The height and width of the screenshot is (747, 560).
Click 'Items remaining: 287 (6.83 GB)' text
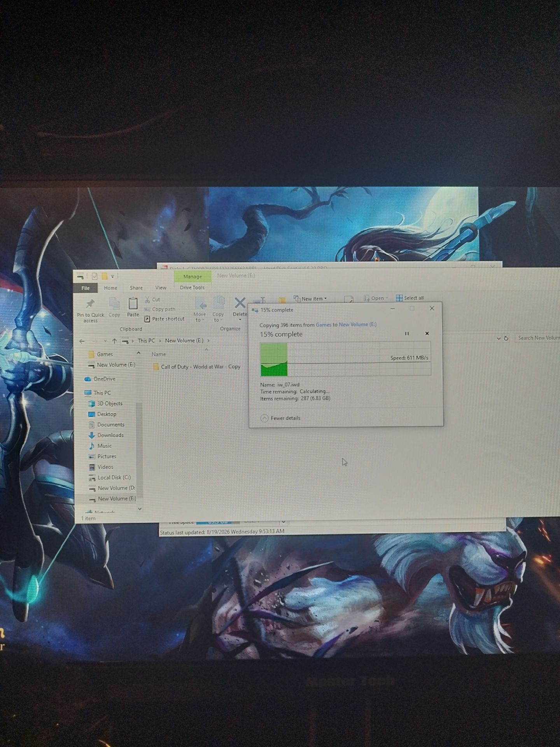(x=295, y=399)
